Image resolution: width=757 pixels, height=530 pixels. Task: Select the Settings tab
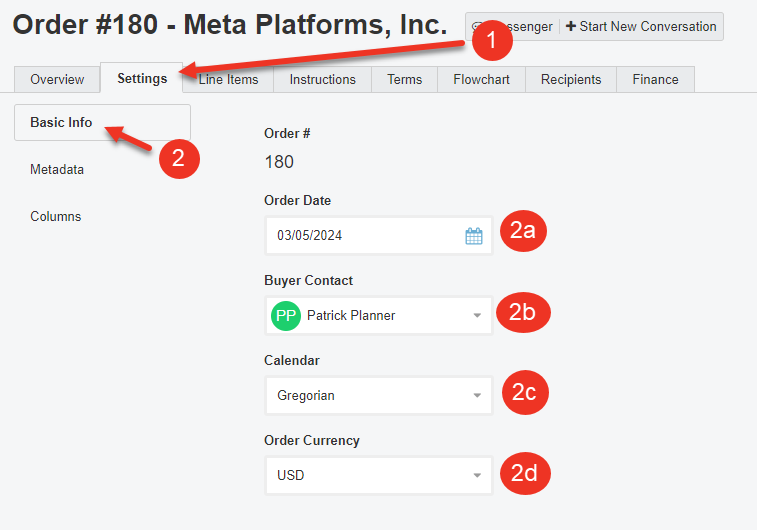142,78
